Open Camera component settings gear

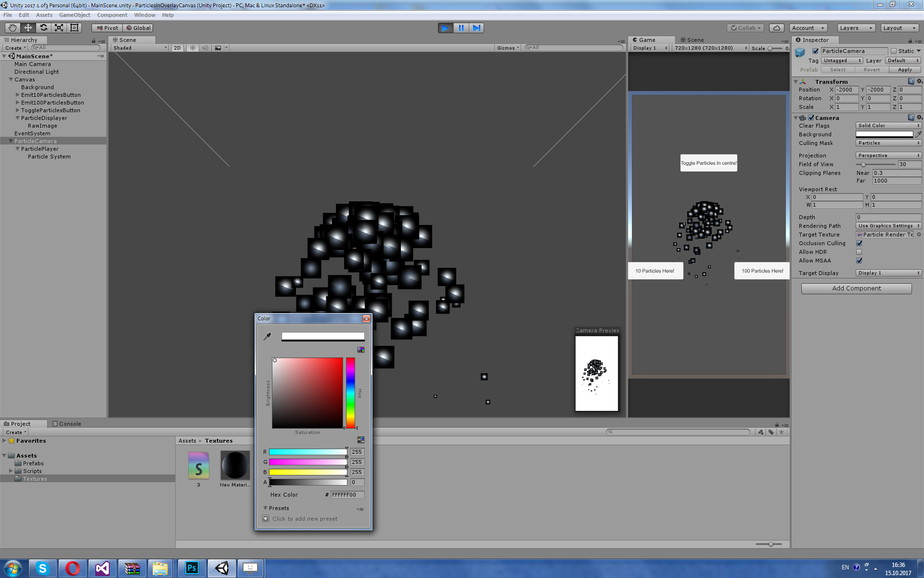tap(919, 118)
